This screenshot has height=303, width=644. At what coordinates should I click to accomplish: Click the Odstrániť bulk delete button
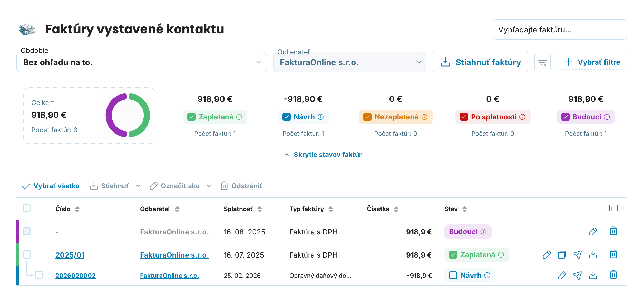tap(241, 186)
